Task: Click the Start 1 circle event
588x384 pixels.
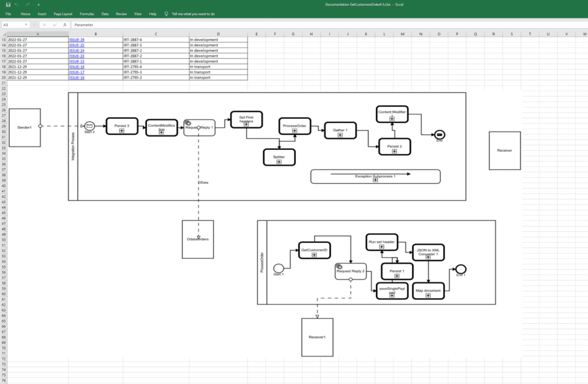Action: click(278, 268)
